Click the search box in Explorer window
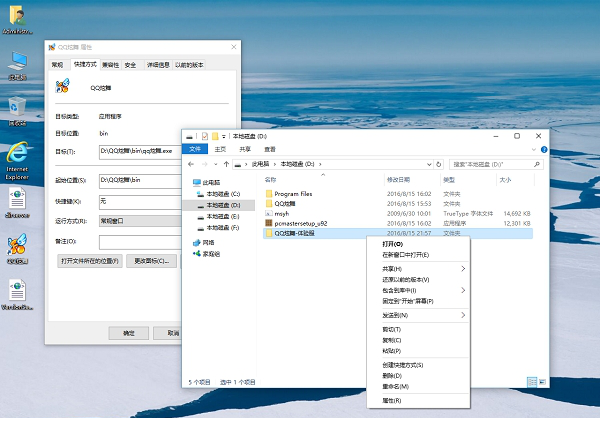 coord(496,164)
